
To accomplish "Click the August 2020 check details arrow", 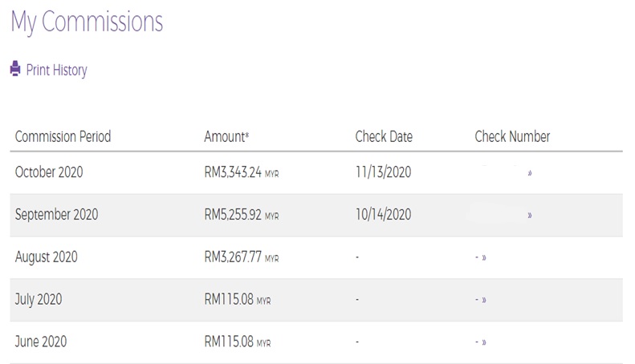I will tap(483, 258).
